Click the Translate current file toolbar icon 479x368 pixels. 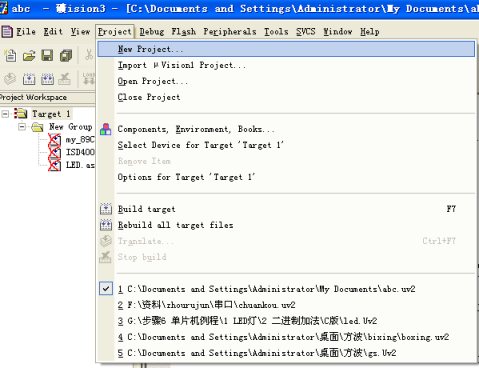click(x=10, y=79)
